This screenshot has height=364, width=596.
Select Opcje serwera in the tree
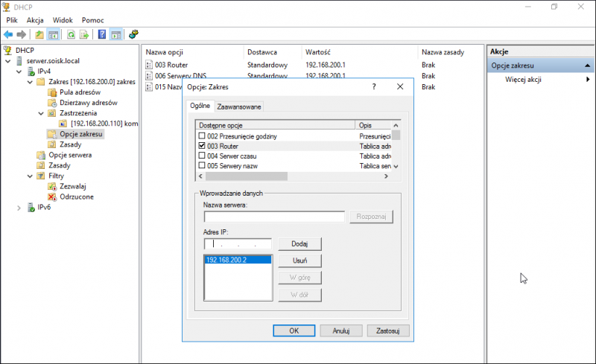click(70, 155)
